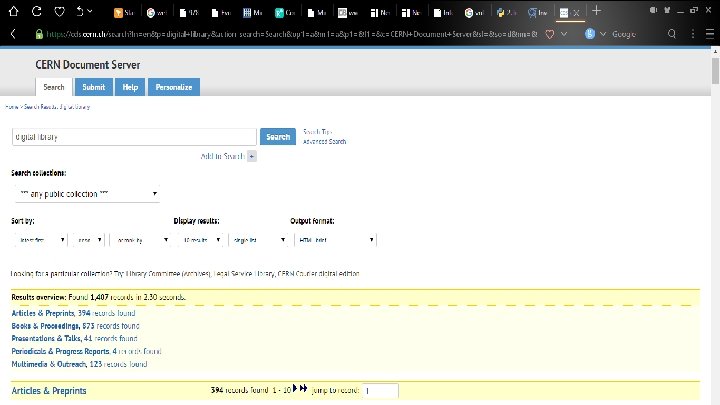
Task: Expand the chevron beside the address bar heart
Action: tap(564, 34)
